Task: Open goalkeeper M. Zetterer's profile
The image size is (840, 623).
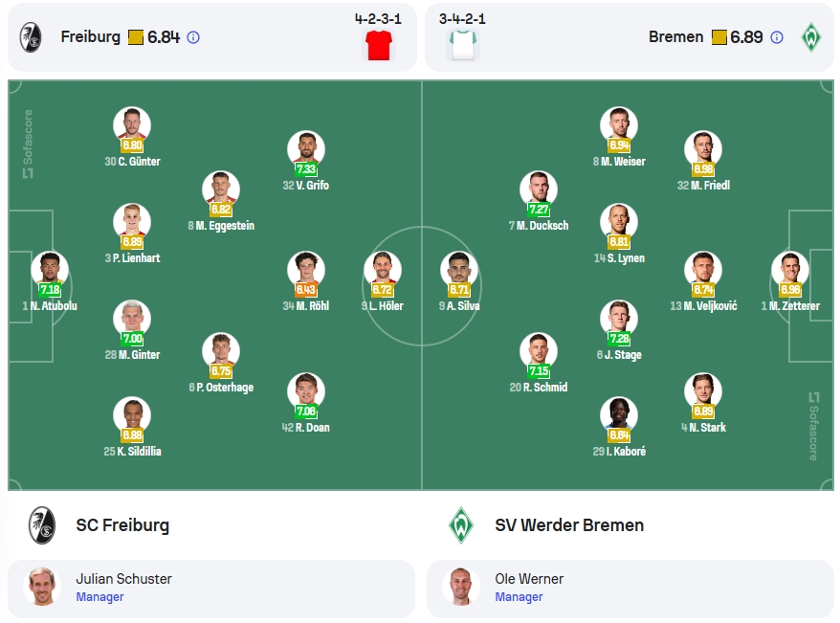Action: (790, 270)
